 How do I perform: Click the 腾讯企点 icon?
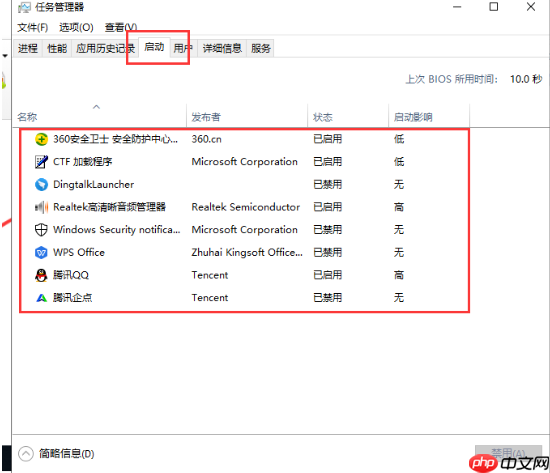pos(41,298)
